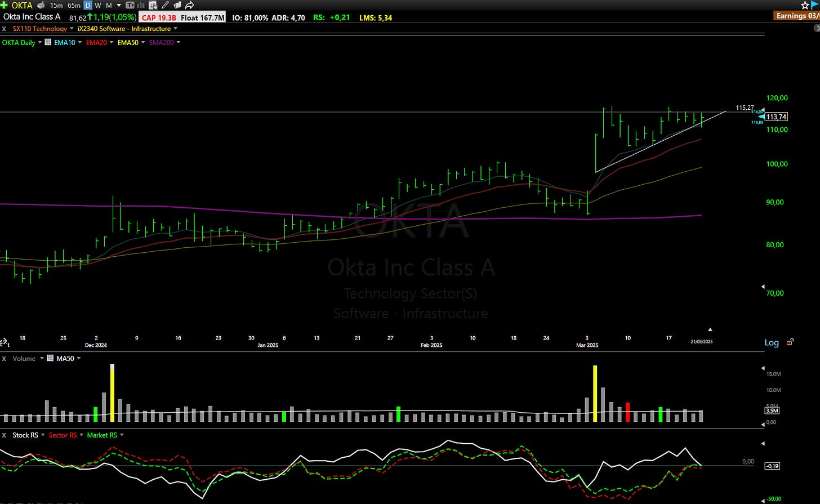The width and height of the screenshot is (820, 504).
Task: Click the 113,74 current price tag
Action: 777,117
